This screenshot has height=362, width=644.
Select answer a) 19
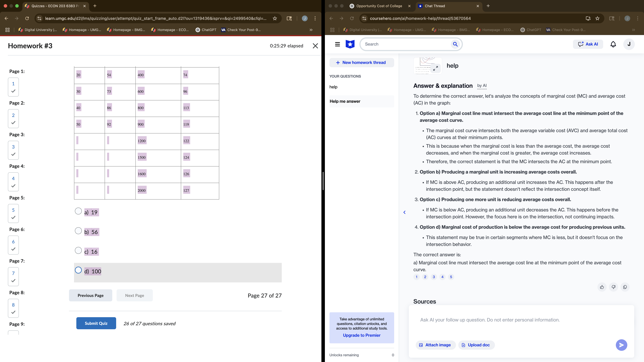[78, 211]
